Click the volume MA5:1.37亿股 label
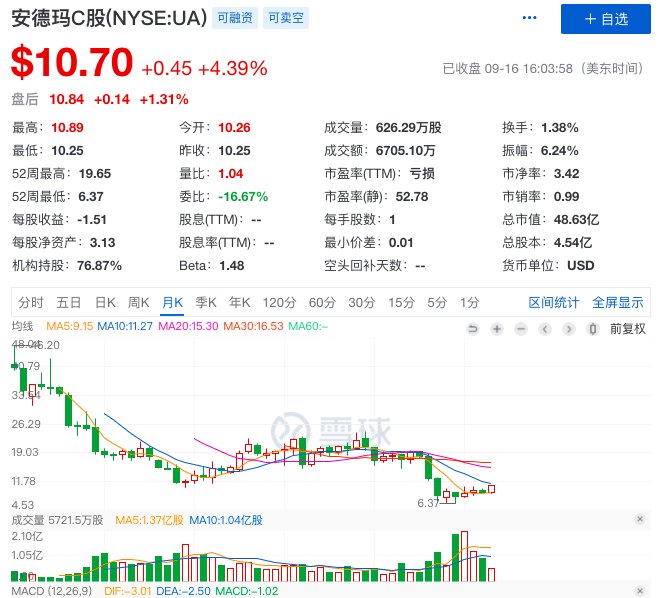This screenshot has height=598, width=672. tap(150, 520)
